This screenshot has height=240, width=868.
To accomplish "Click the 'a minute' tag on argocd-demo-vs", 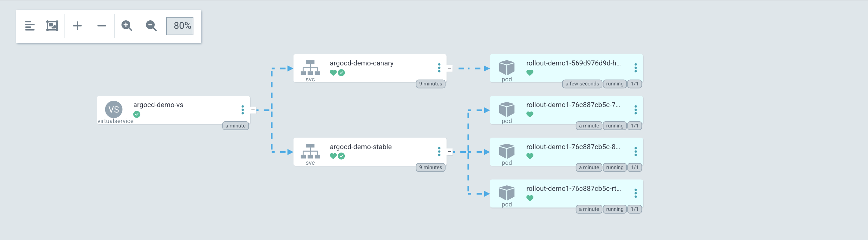I will click(235, 126).
